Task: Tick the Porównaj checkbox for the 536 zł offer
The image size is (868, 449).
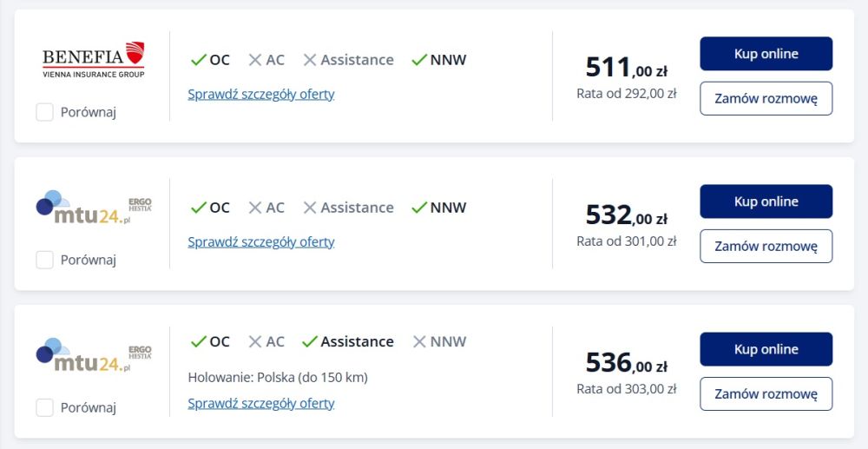Action: (45, 407)
